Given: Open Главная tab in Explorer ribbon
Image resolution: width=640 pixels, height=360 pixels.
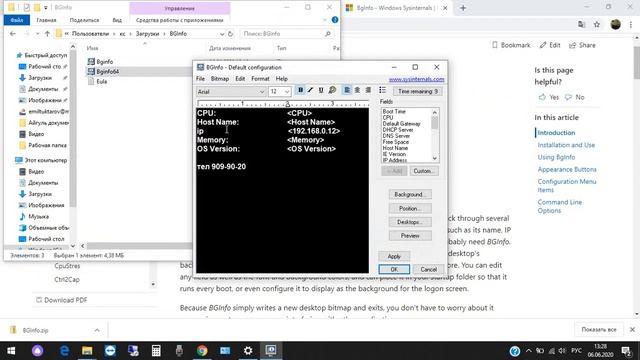Looking at the screenshot, I should tap(46, 20).
